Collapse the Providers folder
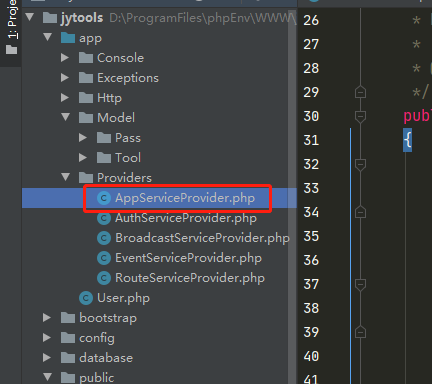Image resolution: width=432 pixels, height=384 pixels. 66,177
